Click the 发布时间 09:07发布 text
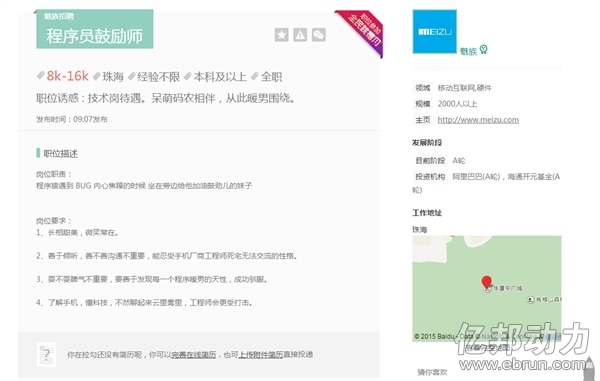 coord(72,119)
